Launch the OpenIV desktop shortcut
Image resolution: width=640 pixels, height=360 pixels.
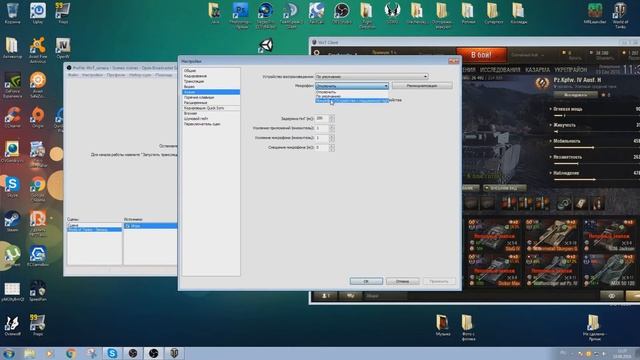[63, 48]
